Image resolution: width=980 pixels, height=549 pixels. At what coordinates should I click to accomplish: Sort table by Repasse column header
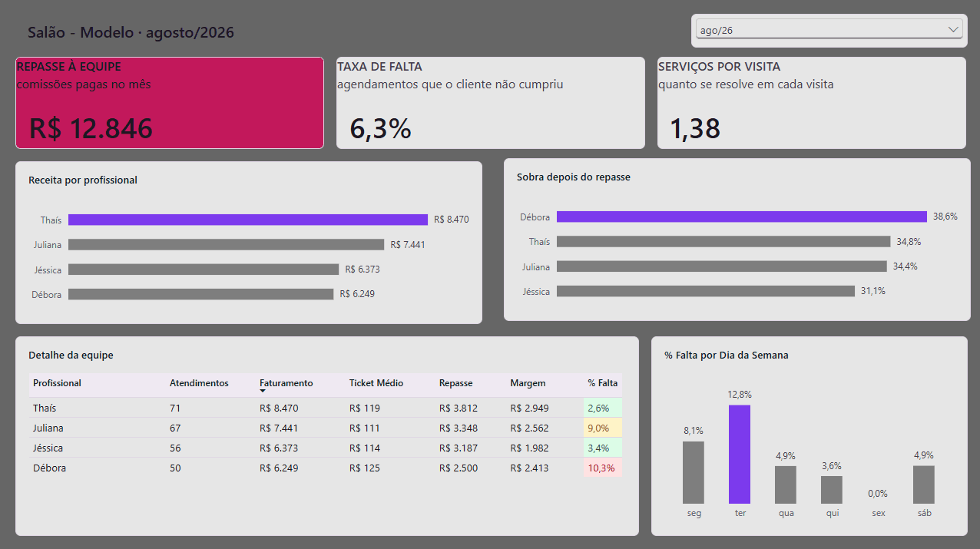(455, 383)
